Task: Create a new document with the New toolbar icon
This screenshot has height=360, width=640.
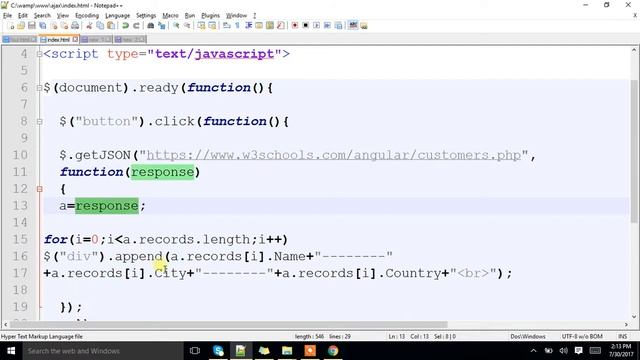Action: (x=11, y=26)
